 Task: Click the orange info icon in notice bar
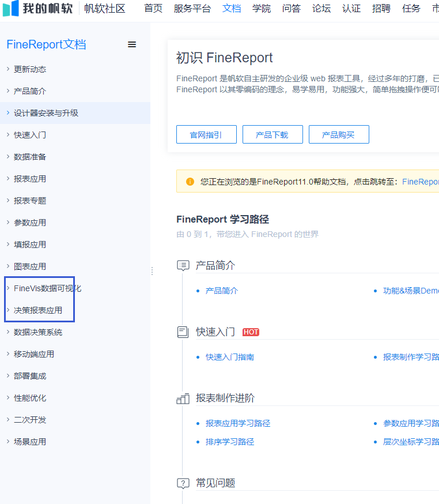(x=190, y=182)
